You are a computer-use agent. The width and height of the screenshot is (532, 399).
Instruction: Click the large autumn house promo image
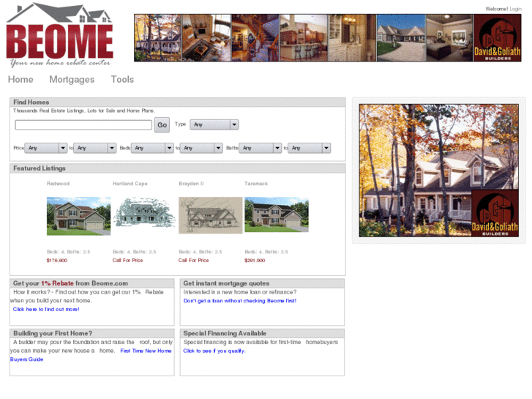[x=438, y=171]
